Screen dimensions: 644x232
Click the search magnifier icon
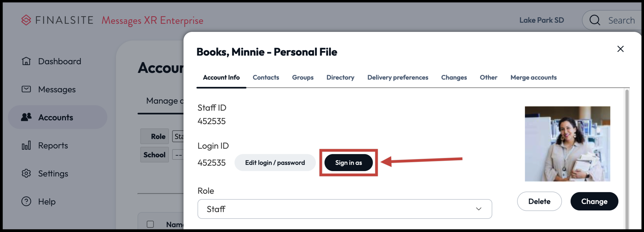coord(595,20)
